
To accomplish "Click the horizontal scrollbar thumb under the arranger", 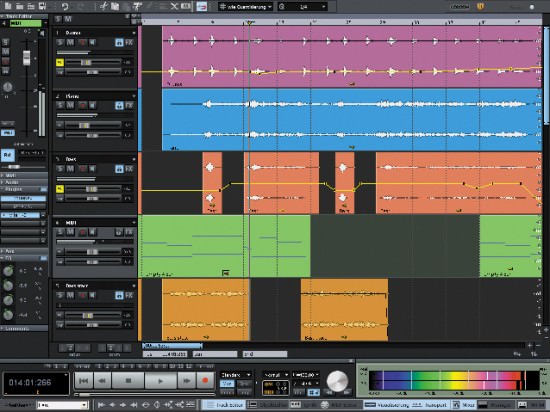I will (172, 346).
